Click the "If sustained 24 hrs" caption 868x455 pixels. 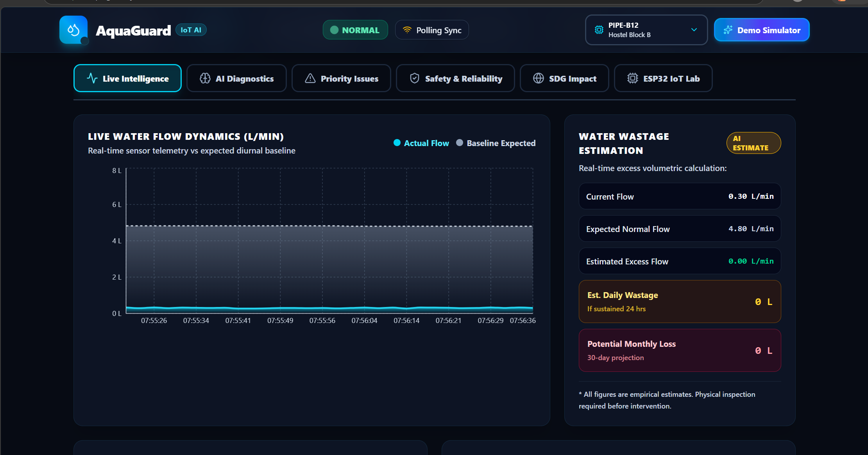616,309
